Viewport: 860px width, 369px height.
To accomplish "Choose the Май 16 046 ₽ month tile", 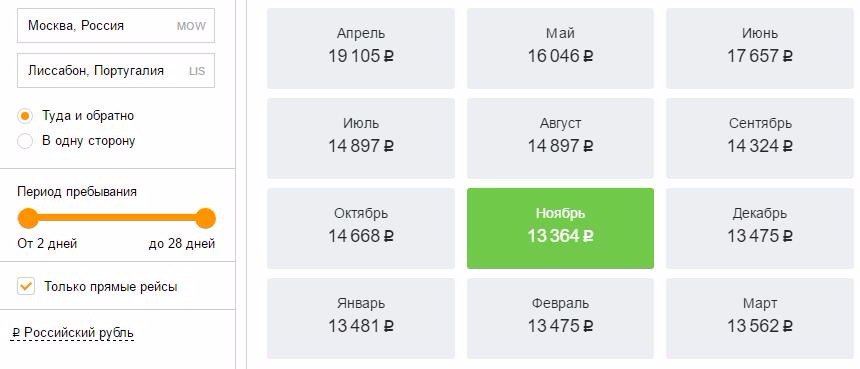I will tap(560, 48).
